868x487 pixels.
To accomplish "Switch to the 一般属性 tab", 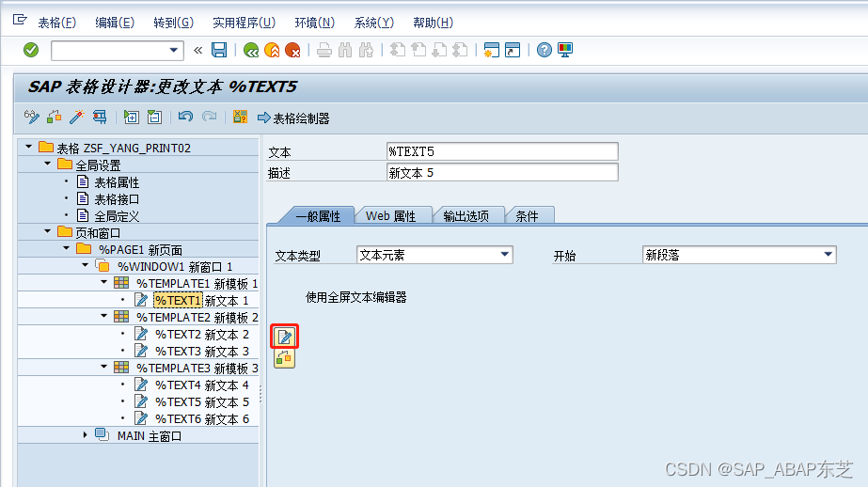I will coord(318,216).
